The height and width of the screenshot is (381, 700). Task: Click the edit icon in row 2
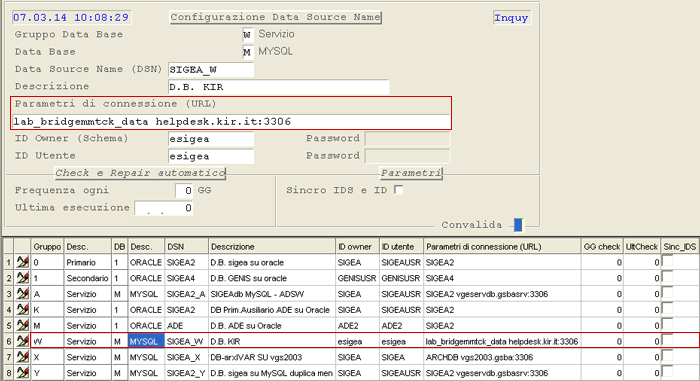coord(22,278)
